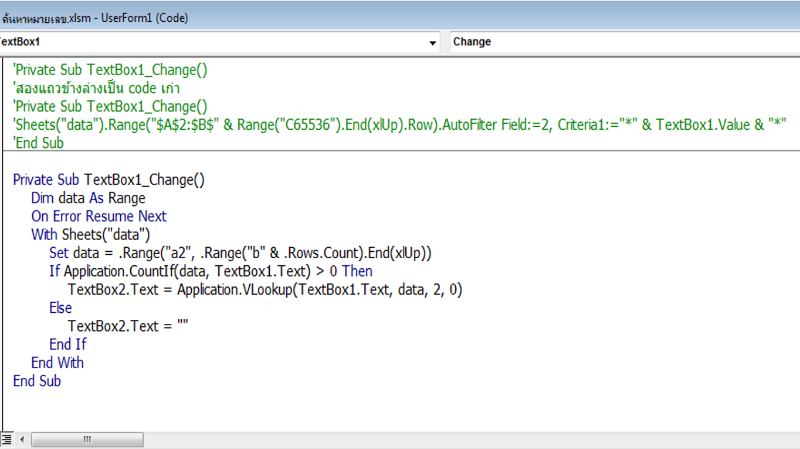Viewport: 800px width, 449px height.
Task: Open the Change procedure dropdown list
Action: [x=620, y=43]
